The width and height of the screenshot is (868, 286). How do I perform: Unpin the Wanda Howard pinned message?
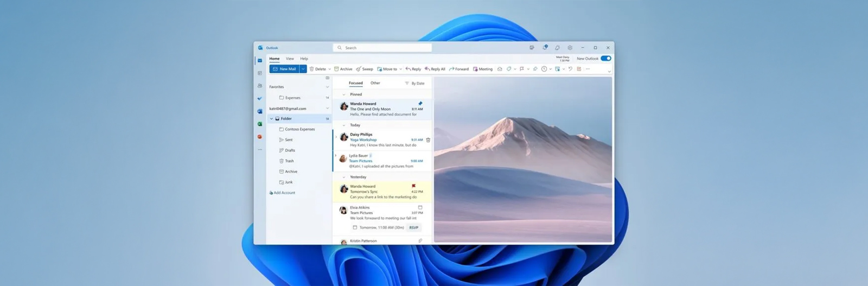coord(420,103)
